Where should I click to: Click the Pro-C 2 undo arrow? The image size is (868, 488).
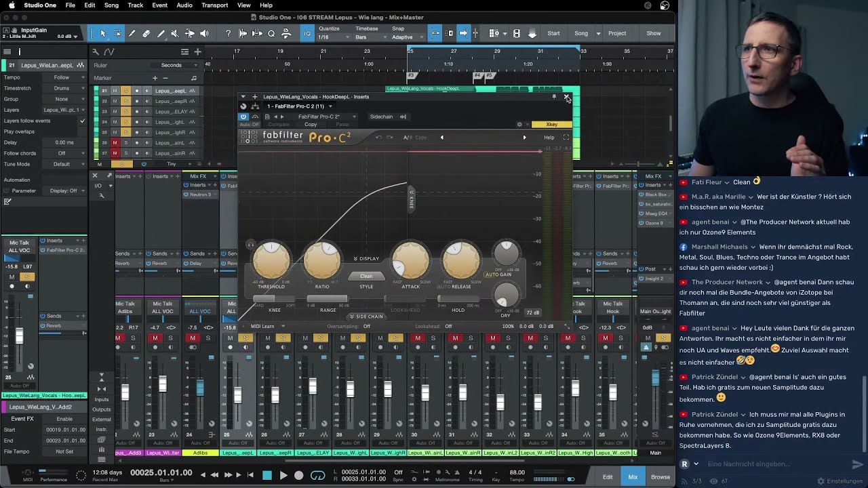379,138
